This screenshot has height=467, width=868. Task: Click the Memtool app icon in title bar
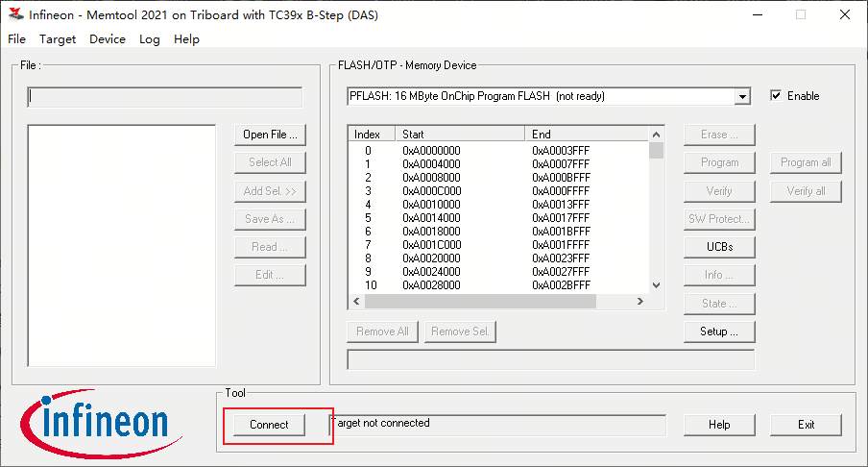[x=16, y=14]
